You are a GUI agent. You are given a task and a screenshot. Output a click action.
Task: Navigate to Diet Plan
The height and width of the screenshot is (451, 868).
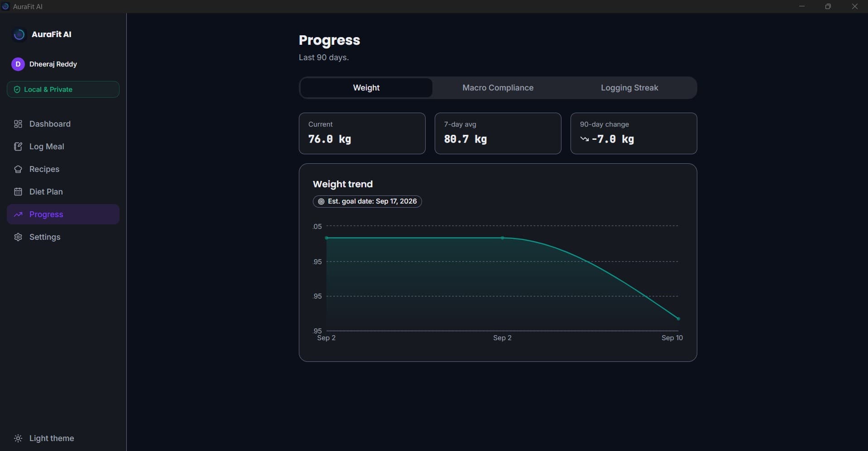pyautogui.click(x=63, y=192)
